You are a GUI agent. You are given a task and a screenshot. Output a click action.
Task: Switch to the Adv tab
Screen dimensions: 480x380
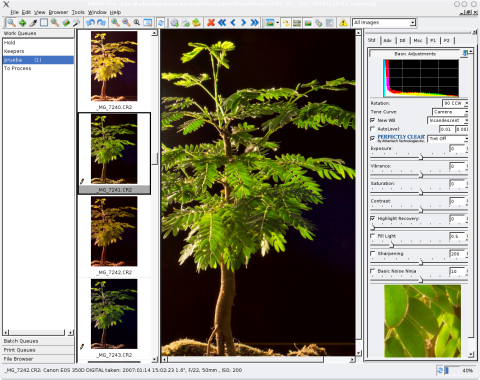click(387, 40)
